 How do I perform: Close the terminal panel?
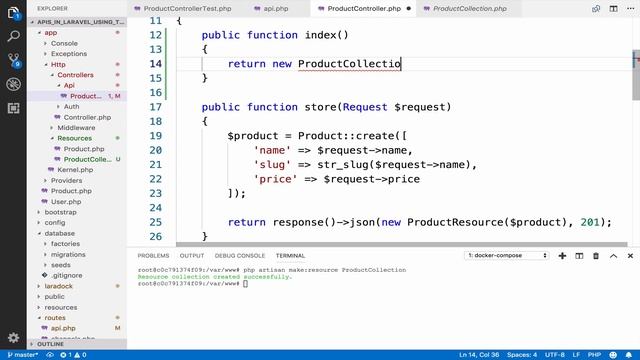630,256
